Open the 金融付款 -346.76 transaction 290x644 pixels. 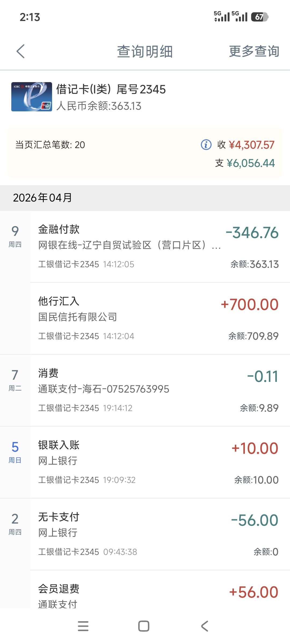click(158, 246)
